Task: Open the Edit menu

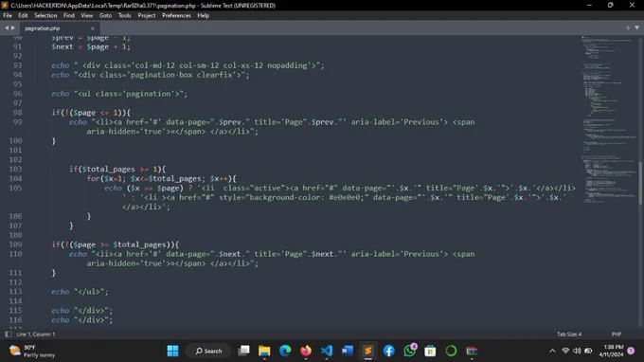Action: (x=23, y=15)
